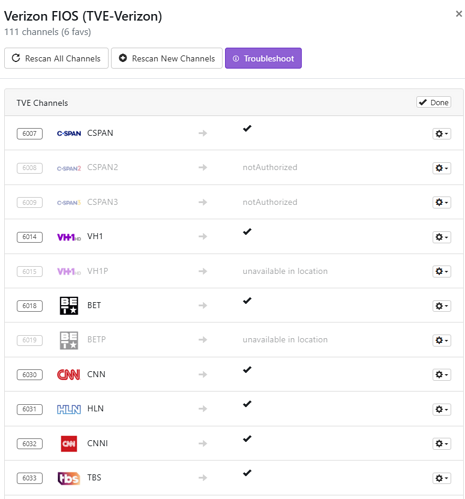Viewport: 465px width, 499px height.
Task: Click the HLN channel logo
Action: (69, 409)
